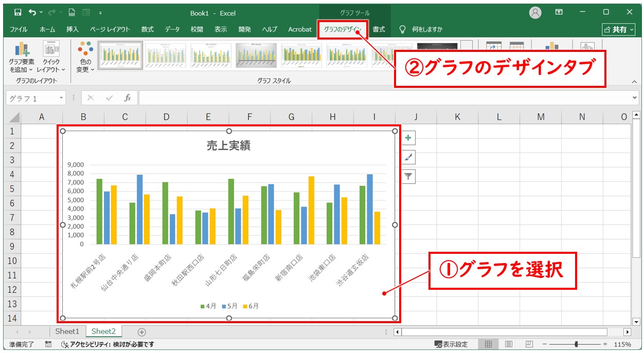Select the third chart style thumbnail
644x353 pixels.
pyautogui.click(x=211, y=55)
